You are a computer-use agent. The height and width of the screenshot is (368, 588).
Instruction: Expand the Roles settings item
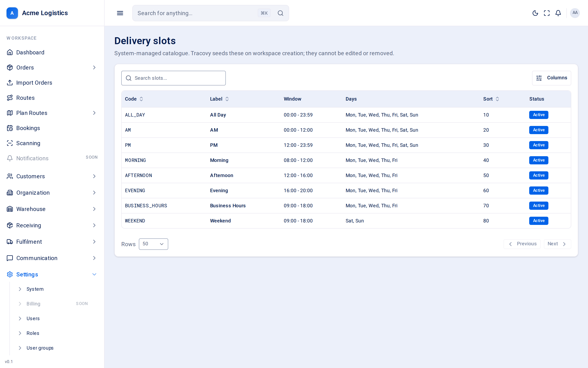(x=20, y=333)
